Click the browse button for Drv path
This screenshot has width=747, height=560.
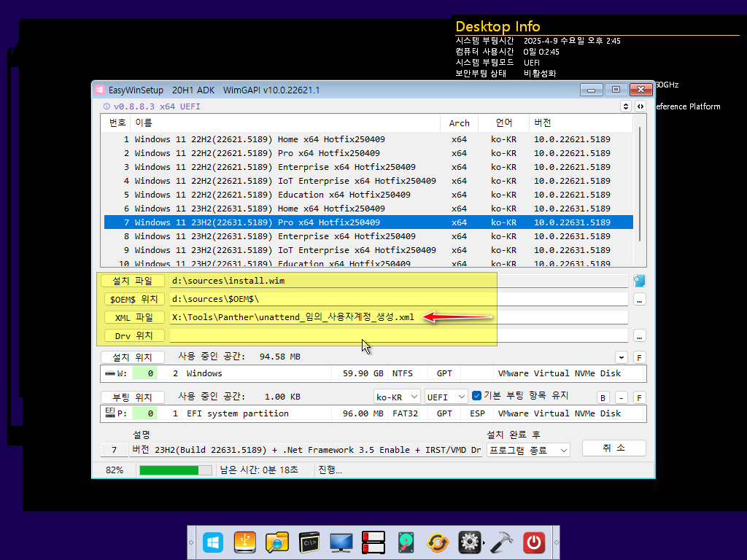[639, 336]
